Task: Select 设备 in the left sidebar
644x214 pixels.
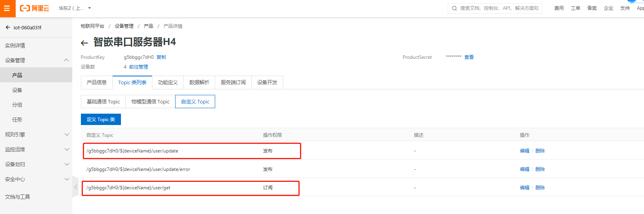Action: pos(17,90)
